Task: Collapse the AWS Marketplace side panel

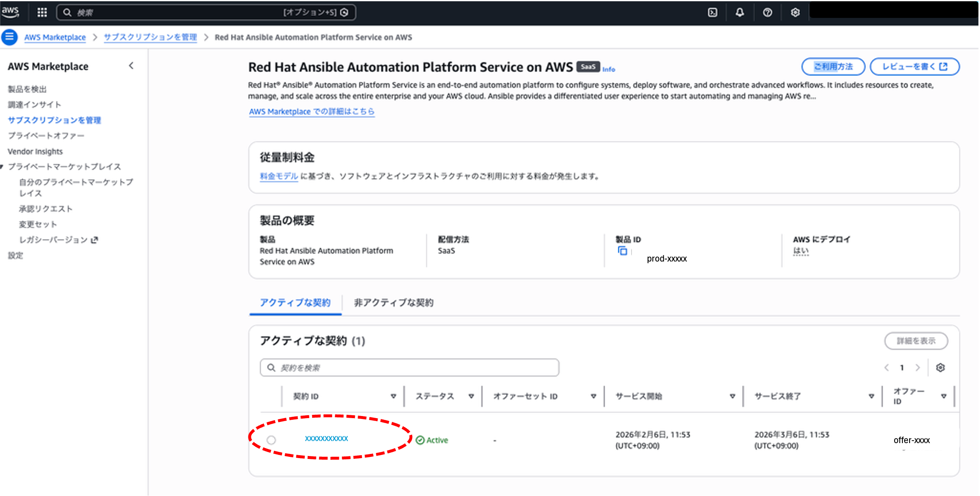Action: (131, 66)
